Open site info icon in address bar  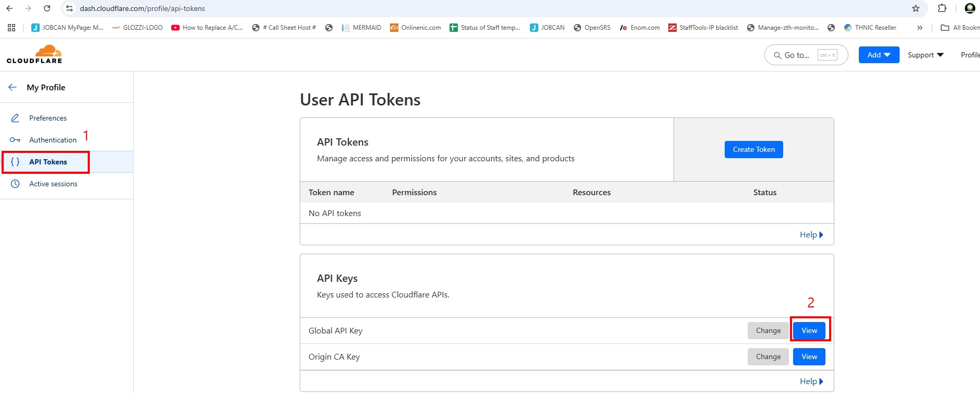click(x=69, y=8)
